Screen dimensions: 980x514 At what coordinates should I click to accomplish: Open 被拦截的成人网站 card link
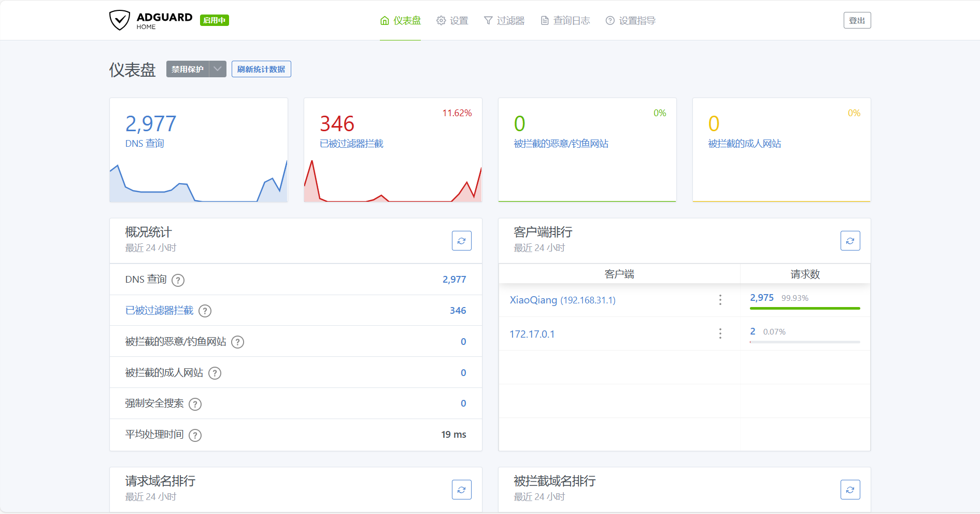click(x=745, y=144)
